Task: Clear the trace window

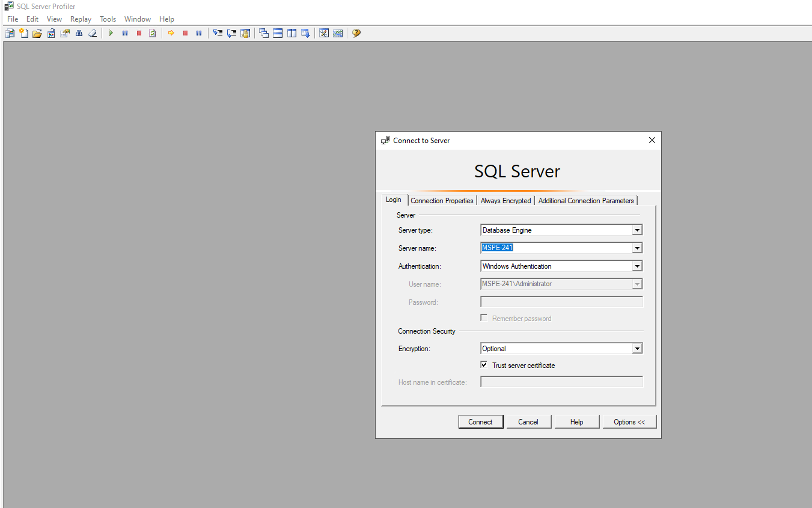Action: 93,33
